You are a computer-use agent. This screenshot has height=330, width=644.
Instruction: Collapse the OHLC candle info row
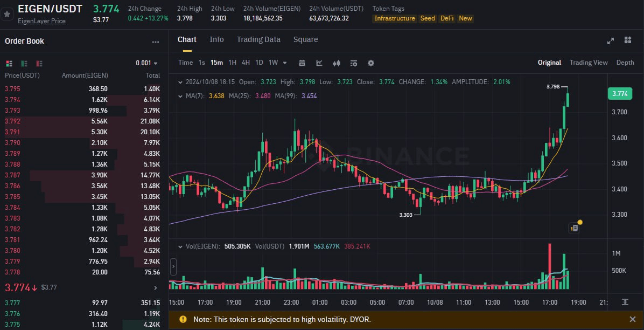point(180,82)
